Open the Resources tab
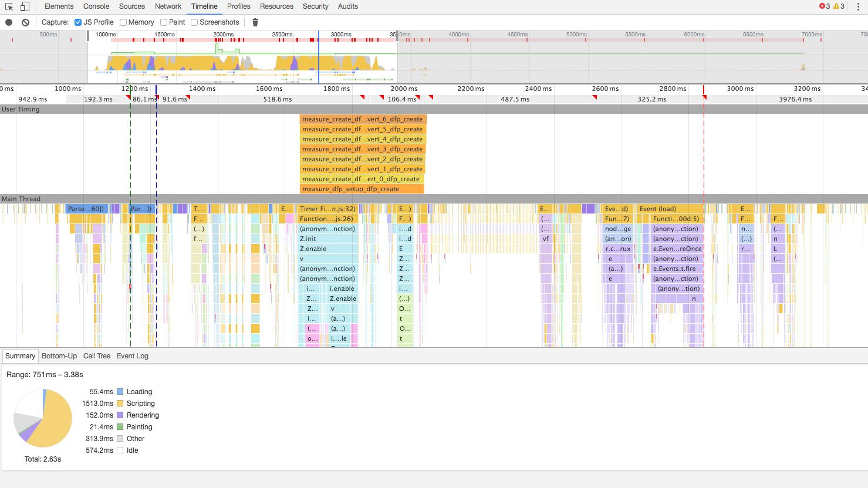The height and width of the screenshot is (488, 868). click(x=277, y=6)
